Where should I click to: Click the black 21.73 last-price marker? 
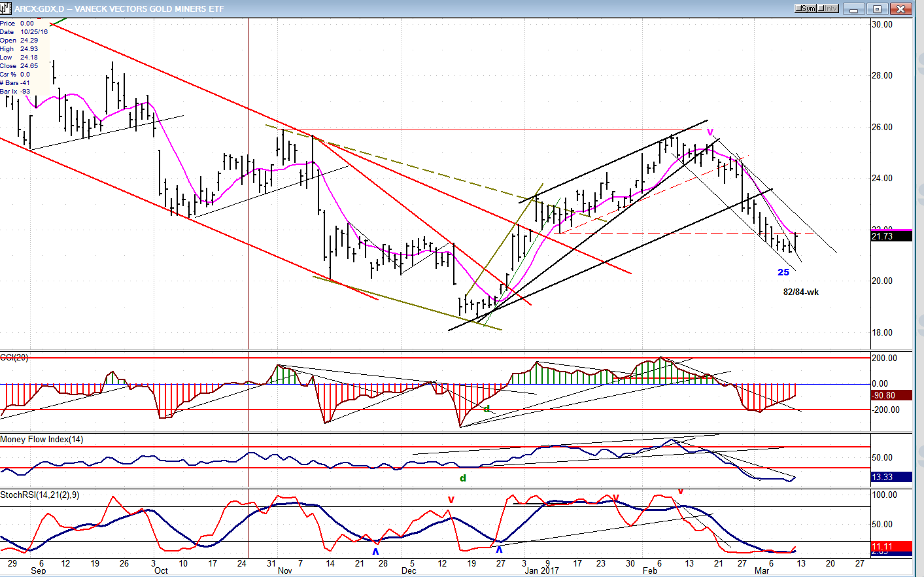tap(891, 236)
